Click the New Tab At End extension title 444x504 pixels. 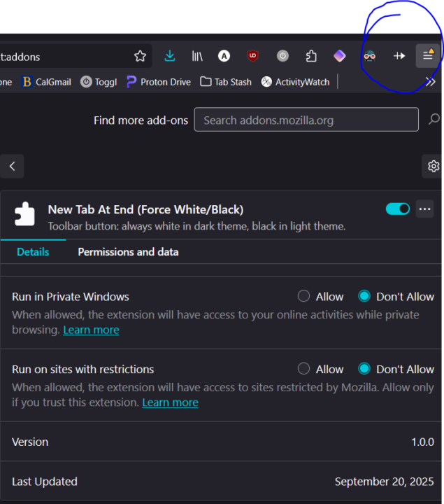(145, 209)
